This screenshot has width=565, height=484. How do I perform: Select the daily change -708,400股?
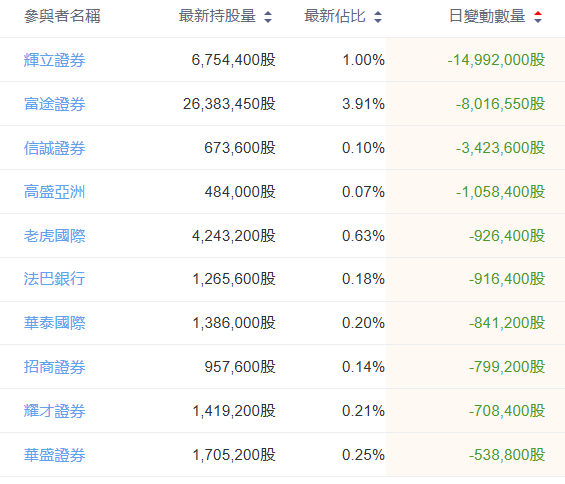click(x=507, y=411)
